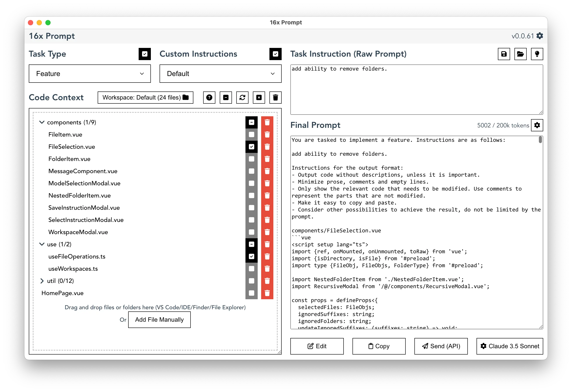
Task: Refresh files with the sync icon
Action: click(242, 98)
